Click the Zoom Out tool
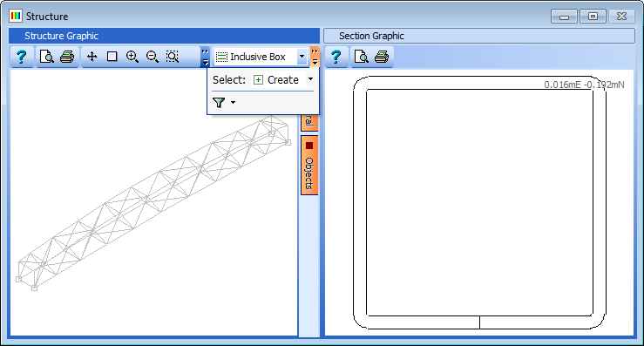The image size is (644, 346). [x=153, y=57]
